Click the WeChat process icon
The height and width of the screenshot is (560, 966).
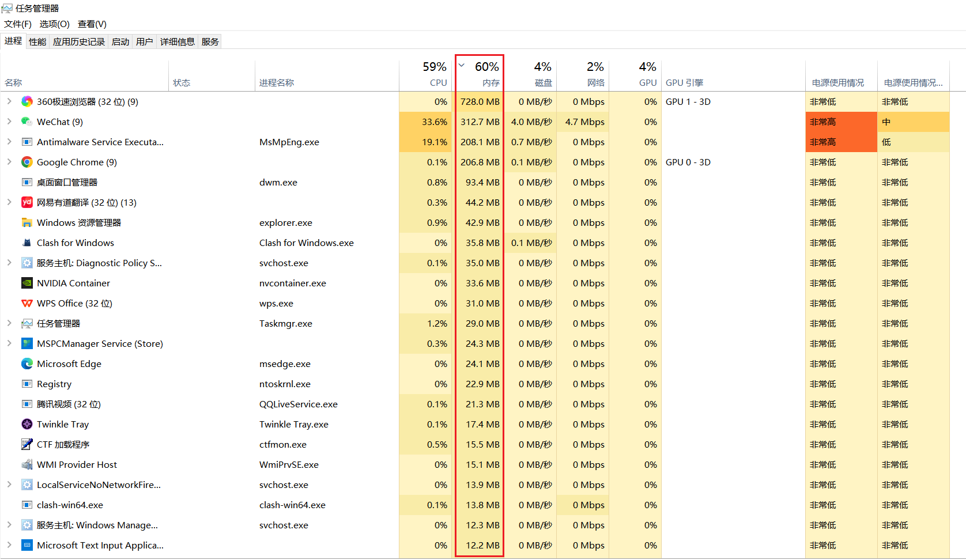click(27, 122)
